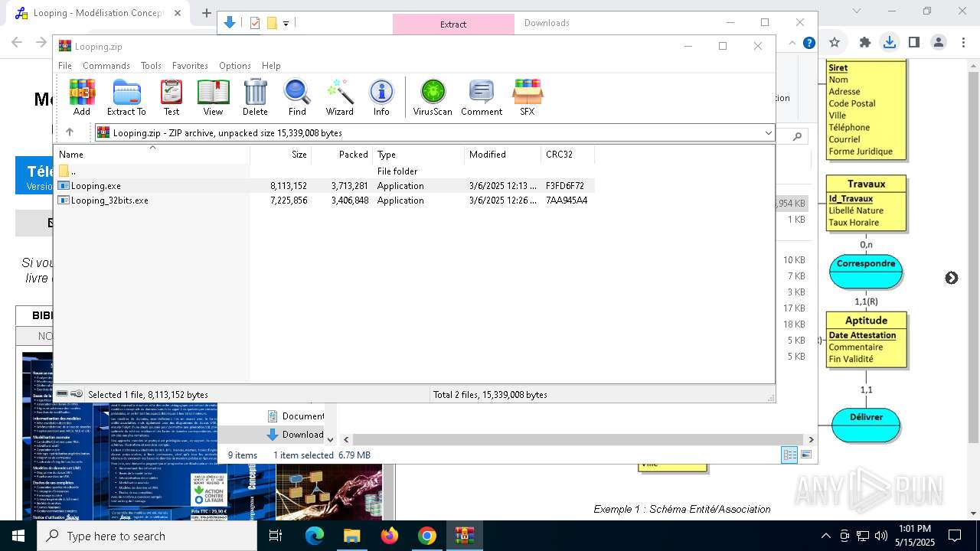Open the View tool in WinRAR
The image size is (980, 551).
pos(213,97)
